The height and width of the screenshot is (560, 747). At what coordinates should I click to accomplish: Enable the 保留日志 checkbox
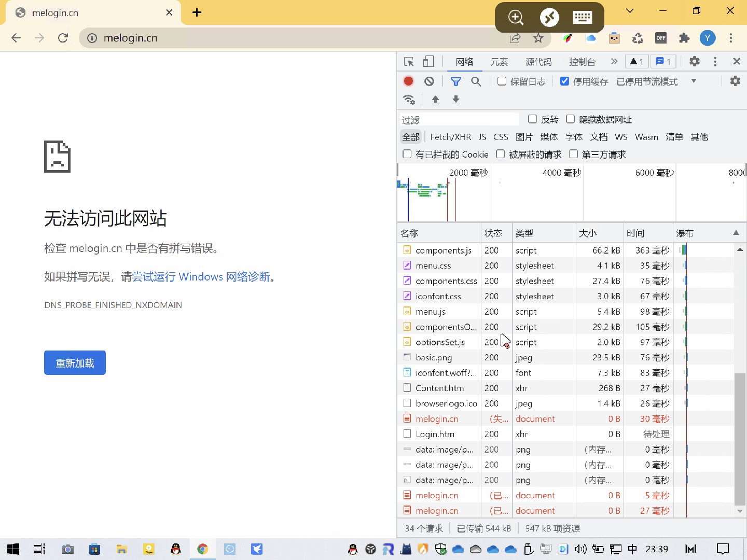(502, 81)
